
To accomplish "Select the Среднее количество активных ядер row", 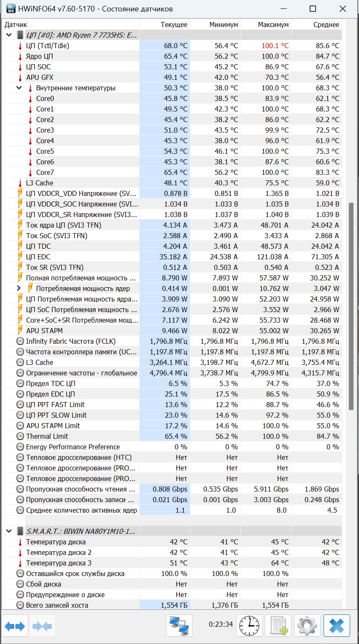I will click(x=172, y=510).
